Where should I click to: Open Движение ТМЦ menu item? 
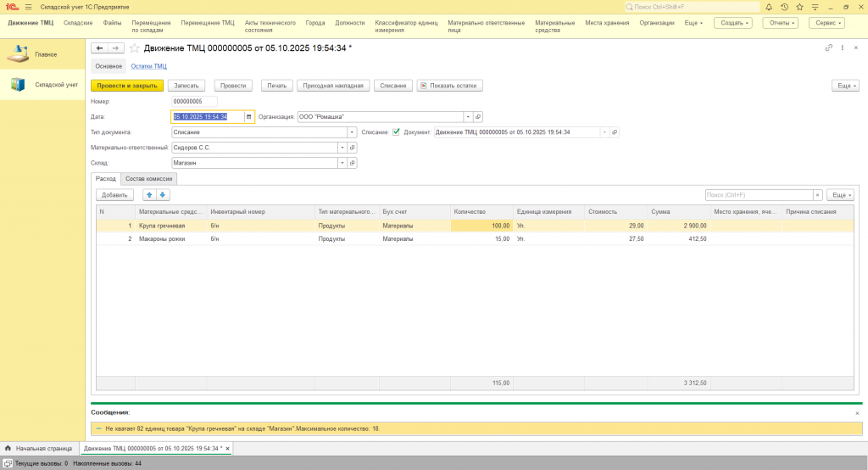(31, 23)
